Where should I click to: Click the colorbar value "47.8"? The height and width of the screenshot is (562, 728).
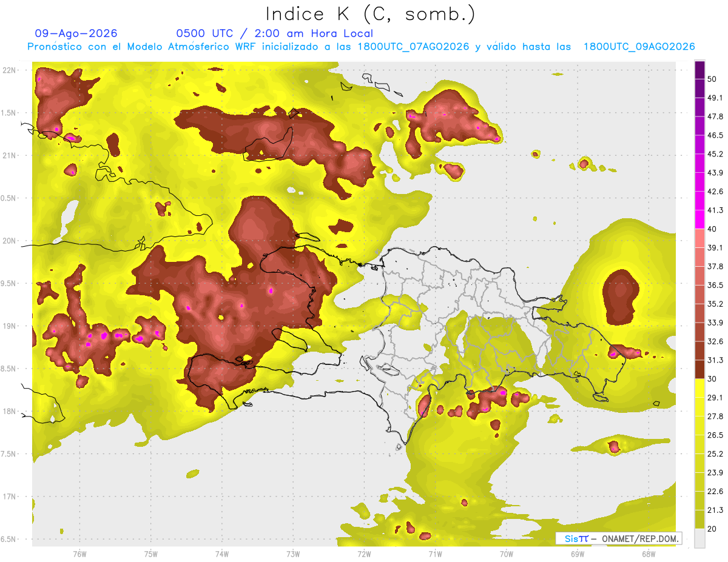(716, 116)
